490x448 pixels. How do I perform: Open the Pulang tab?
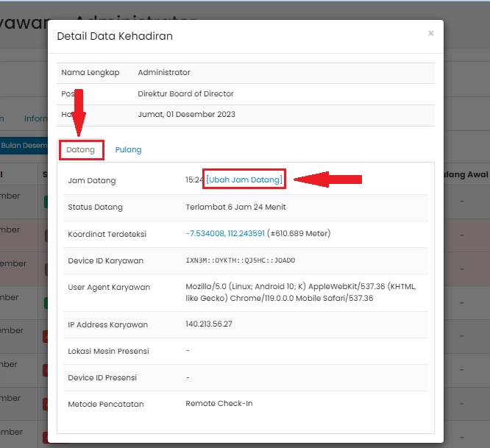(x=128, y=150)
